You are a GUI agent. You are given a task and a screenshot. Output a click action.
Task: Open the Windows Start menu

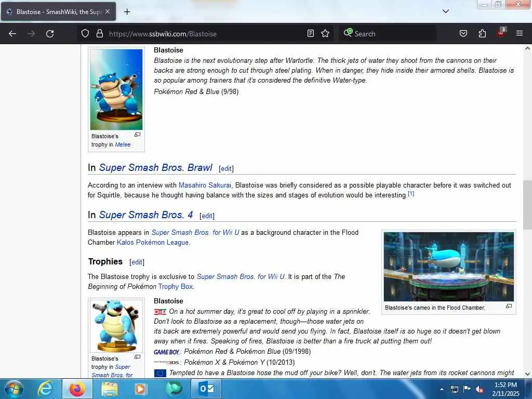click(14, 389)
